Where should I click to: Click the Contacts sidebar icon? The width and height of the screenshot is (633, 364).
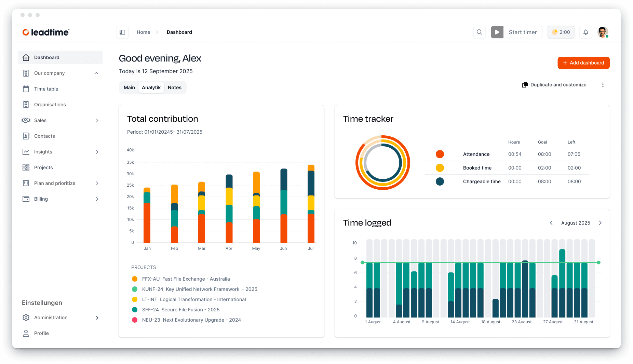click(x=26, y=136)
